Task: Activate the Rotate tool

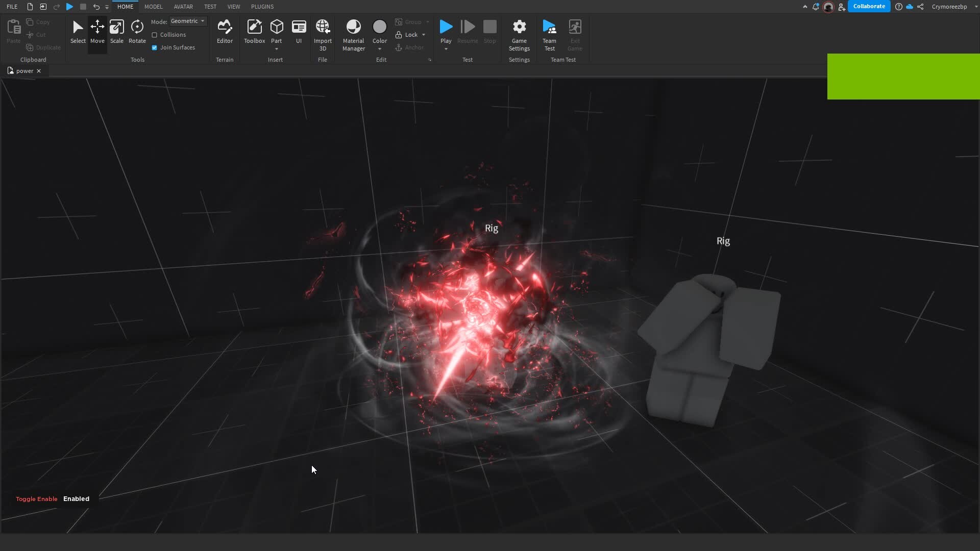Action: coord(137,32)
